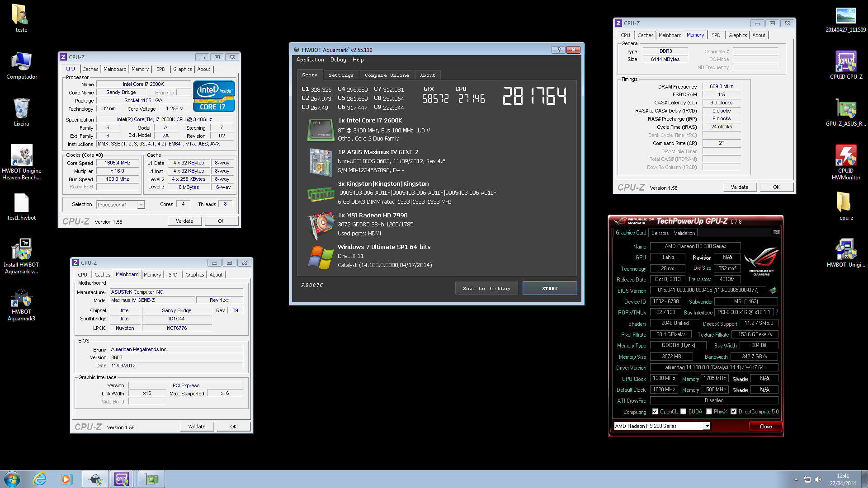Open Windows Media Player from taskbar
Image resolution: width=868 pixels, height=488 pixels.
coord(67,479)
